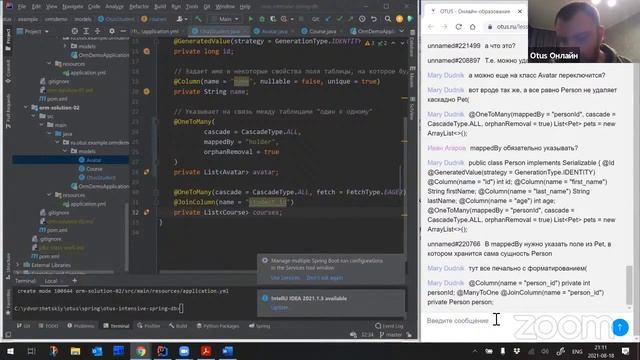Click the 'Use Services' notification link
This screenshot has width=640, height=360.
(285, 278)
